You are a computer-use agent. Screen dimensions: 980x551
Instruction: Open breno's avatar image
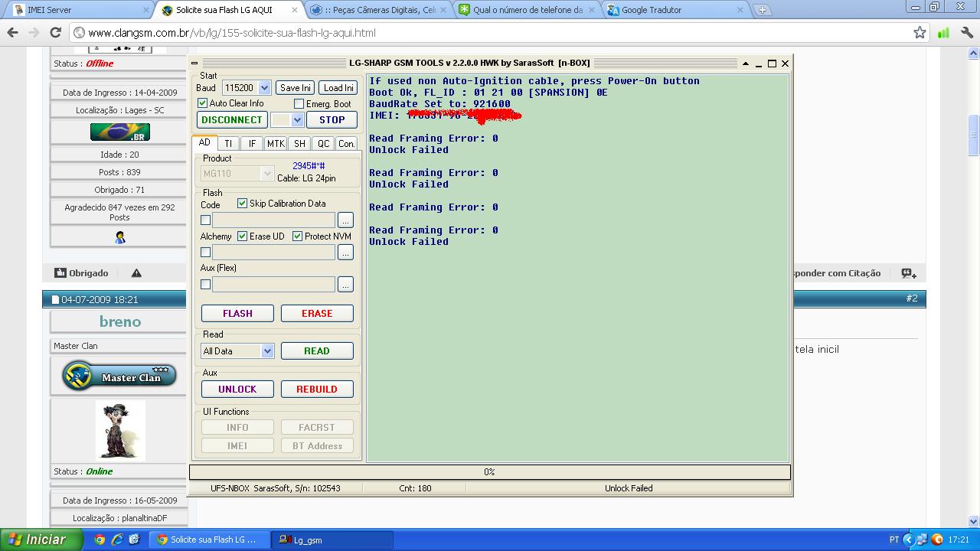(x=120, y=431)
